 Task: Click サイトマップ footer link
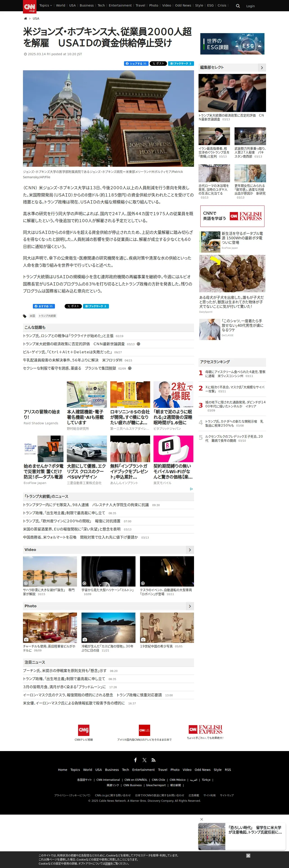227,795
